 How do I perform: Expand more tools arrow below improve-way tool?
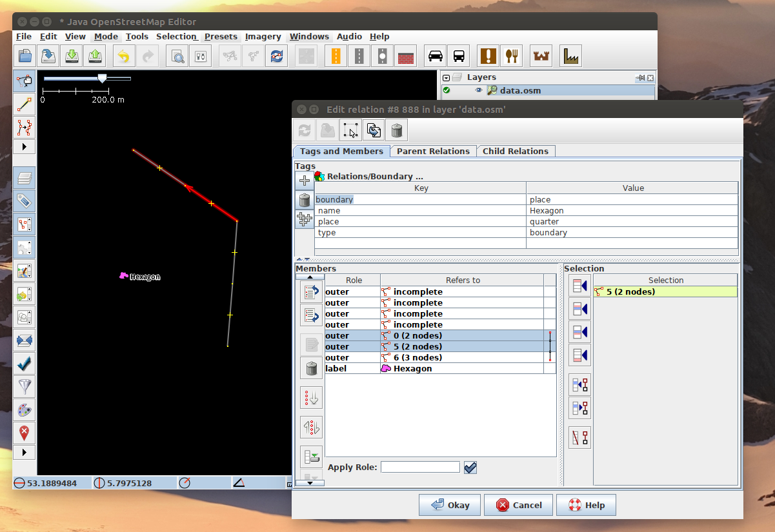(25, 147)
